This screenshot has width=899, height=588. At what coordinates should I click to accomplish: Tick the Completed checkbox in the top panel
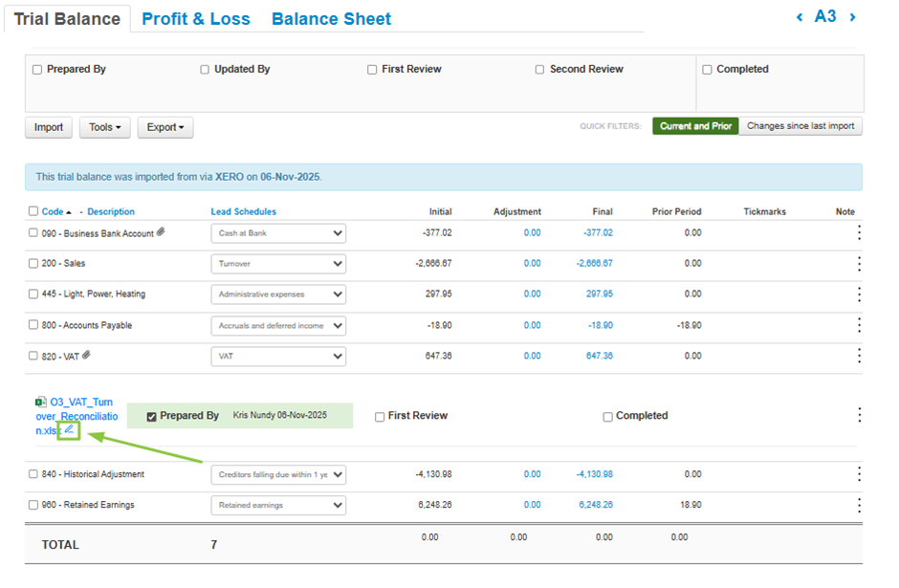[x=707, y=70]
